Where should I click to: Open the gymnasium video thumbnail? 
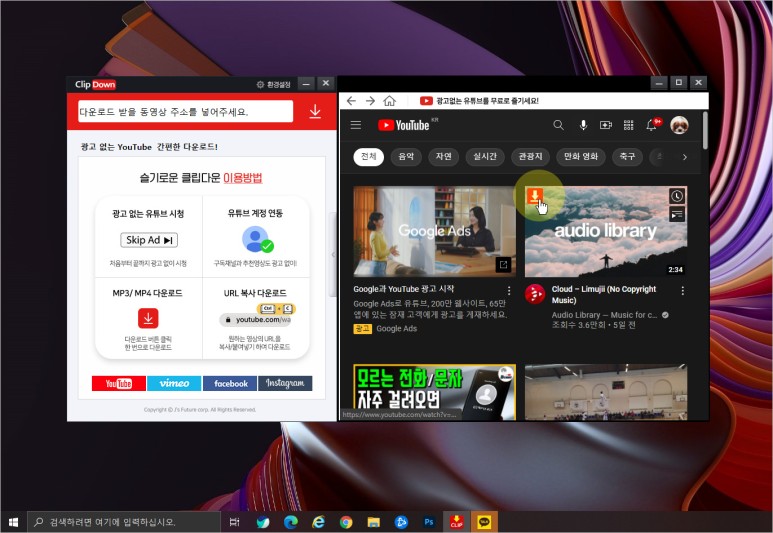click(x=606, y=392)
